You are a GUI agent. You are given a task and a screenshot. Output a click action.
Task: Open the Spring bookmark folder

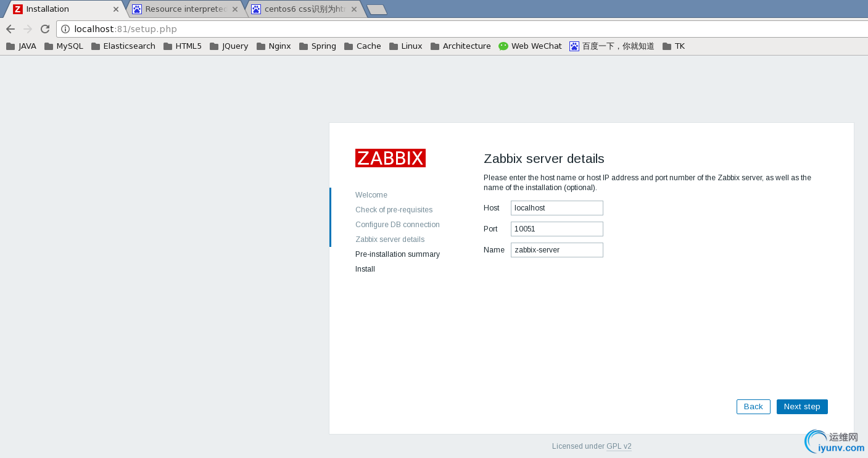[318, 46]
